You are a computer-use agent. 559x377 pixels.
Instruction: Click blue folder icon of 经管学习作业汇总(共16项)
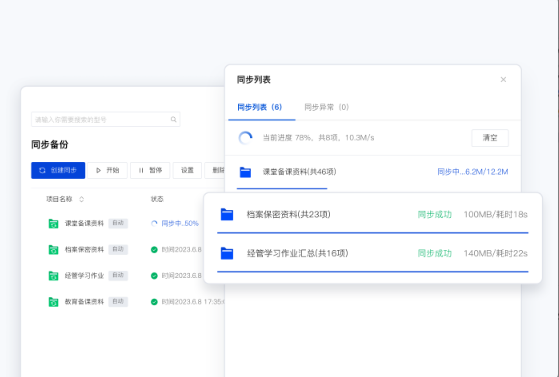pos(227,253)
